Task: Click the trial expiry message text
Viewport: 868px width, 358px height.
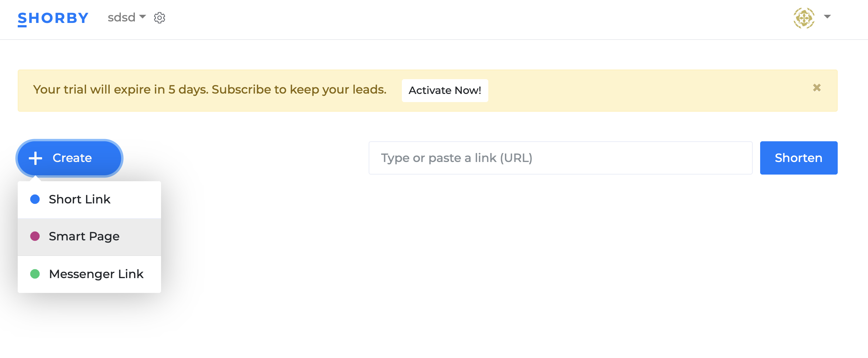Action: tap(210, 89)
